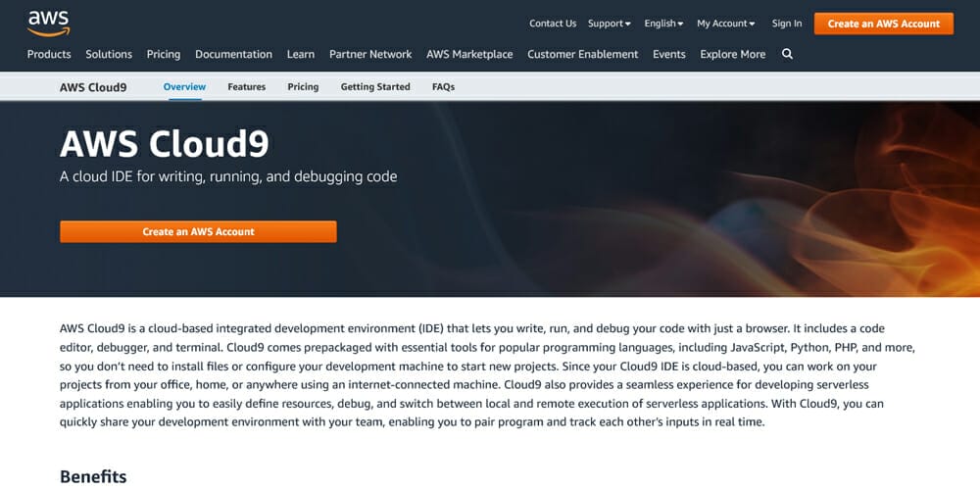This screenshot has height=490, width=980.
Task: Select the FAQs tab
Action: click(443, 87)
